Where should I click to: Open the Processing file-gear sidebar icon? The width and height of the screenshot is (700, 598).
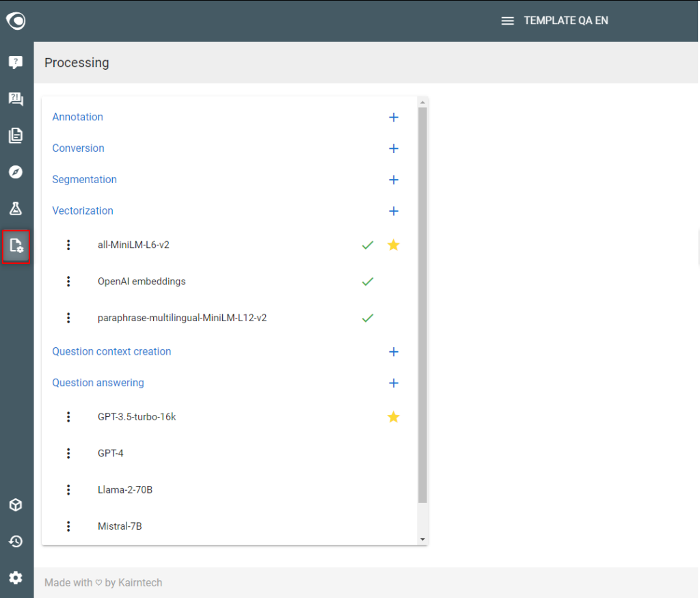(16, 246)
